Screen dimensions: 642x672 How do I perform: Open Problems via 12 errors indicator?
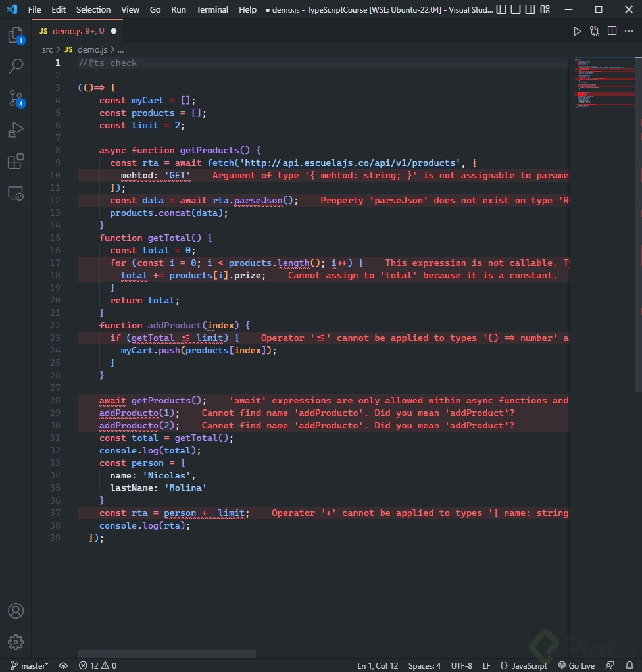click(97, 665)
